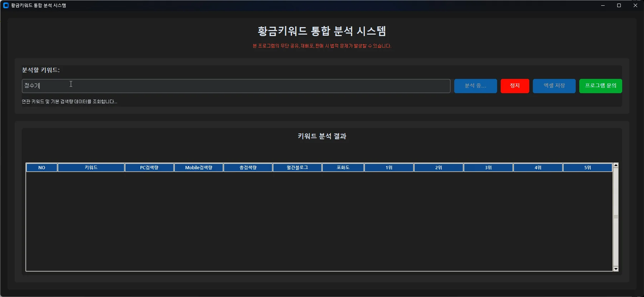The height and width of the screenshot is (297, 644).
Task: Open 프로그램 문의 green button
Action: point(600,86)
